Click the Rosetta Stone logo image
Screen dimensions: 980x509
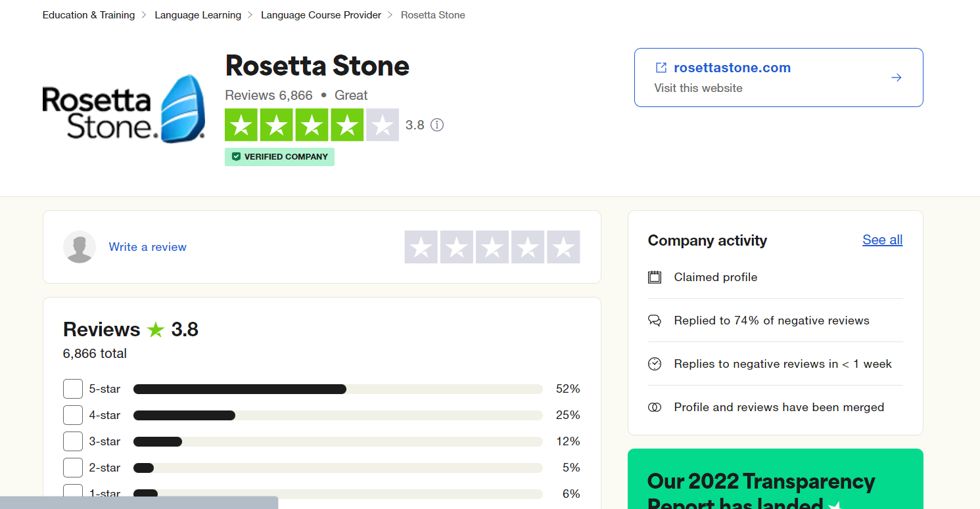[124, 109]
